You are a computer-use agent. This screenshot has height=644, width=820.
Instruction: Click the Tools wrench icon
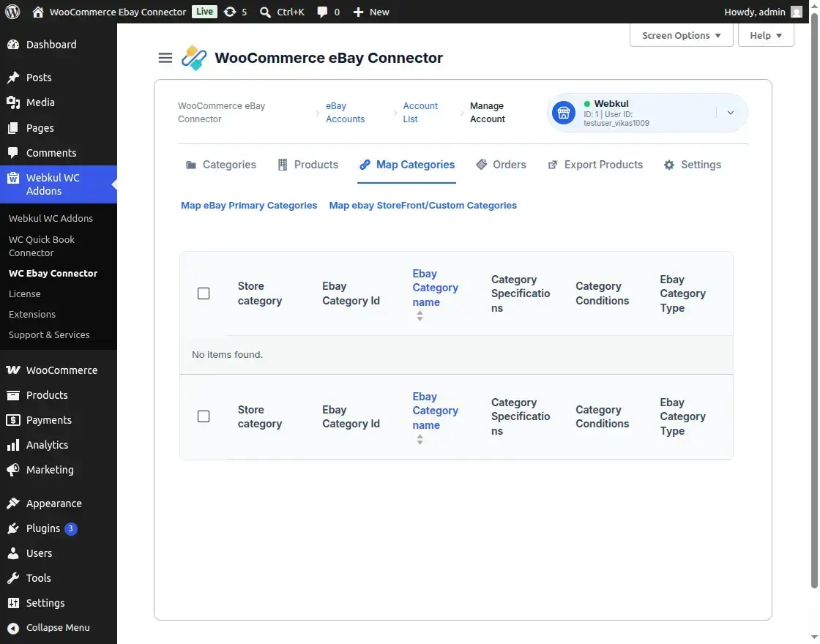point(13,577)
